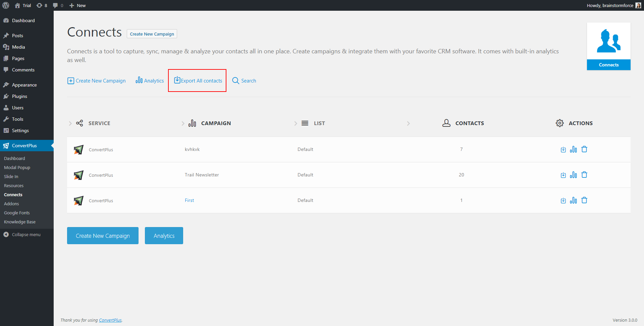Click blue Analytics button at bottom
This screenshot has height=326, width=644.
click(x=164, y=235)
